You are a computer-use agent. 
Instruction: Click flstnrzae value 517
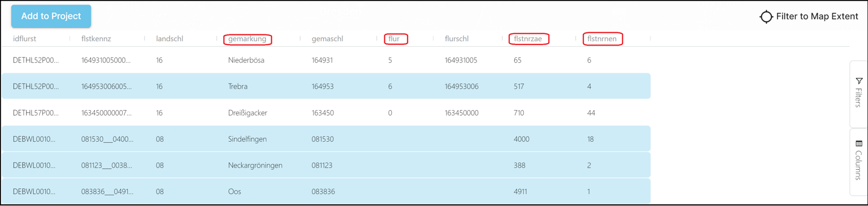(x=519, y=86)
